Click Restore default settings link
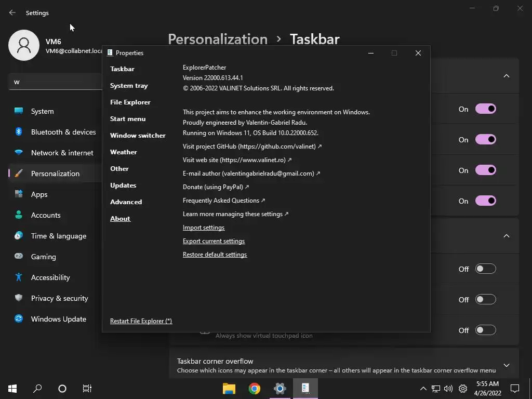 coord(215,255)
